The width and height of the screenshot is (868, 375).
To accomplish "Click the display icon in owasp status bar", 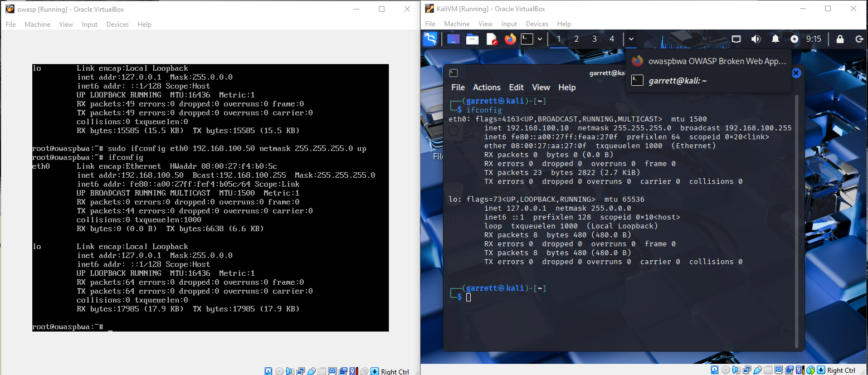I will pos(333,371).
